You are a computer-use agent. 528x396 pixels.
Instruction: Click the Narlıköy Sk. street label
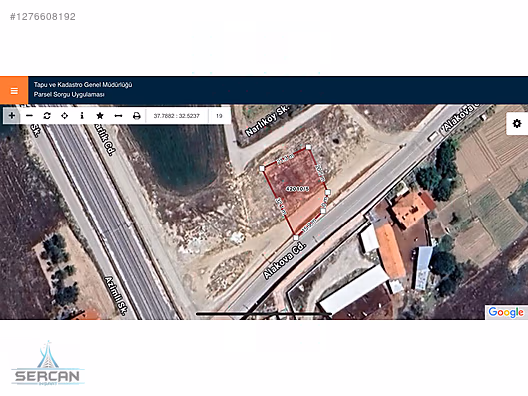267,120
